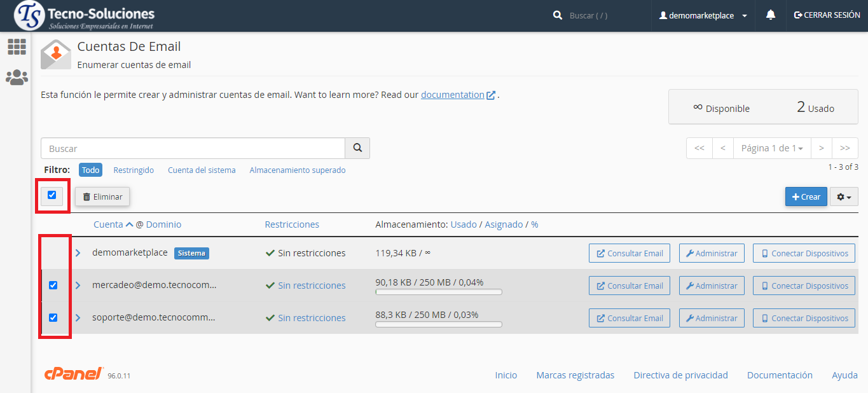This screenshot has height=393, width=868.
Task: Click Administrar for the soporte account
Action: click(x=712, y=318)
